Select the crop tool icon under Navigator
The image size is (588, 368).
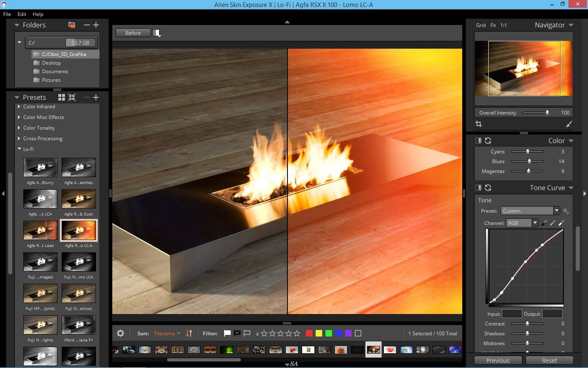click(479, 124)
